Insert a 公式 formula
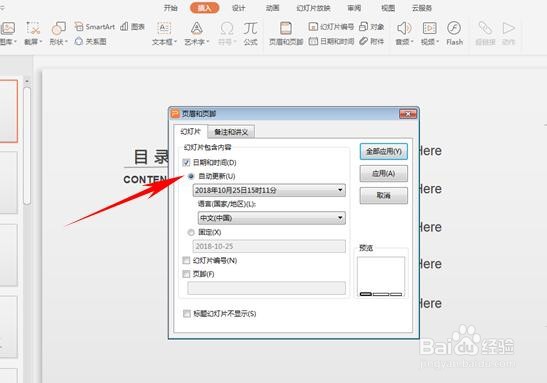 [x=250, y=33]
